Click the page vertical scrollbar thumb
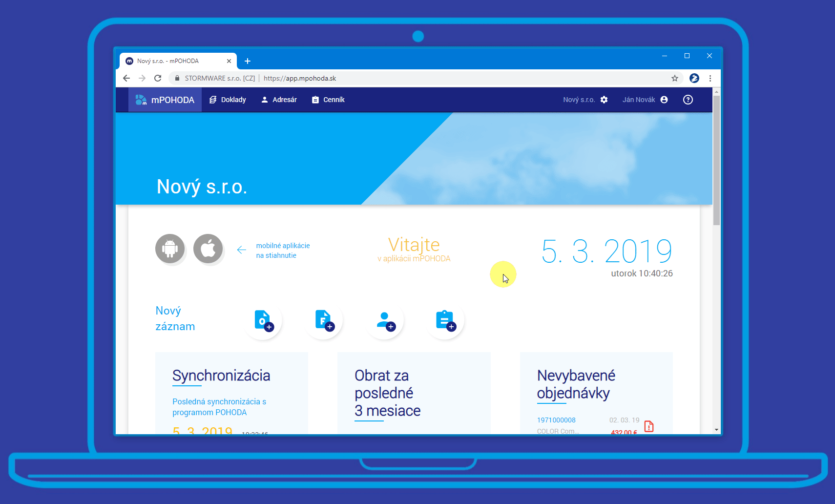 pos(716,160)
